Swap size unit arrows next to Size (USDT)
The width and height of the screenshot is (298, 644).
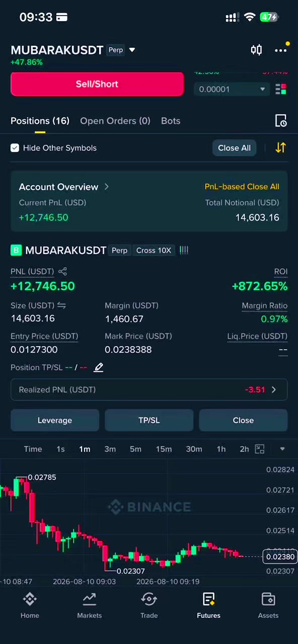61,305
